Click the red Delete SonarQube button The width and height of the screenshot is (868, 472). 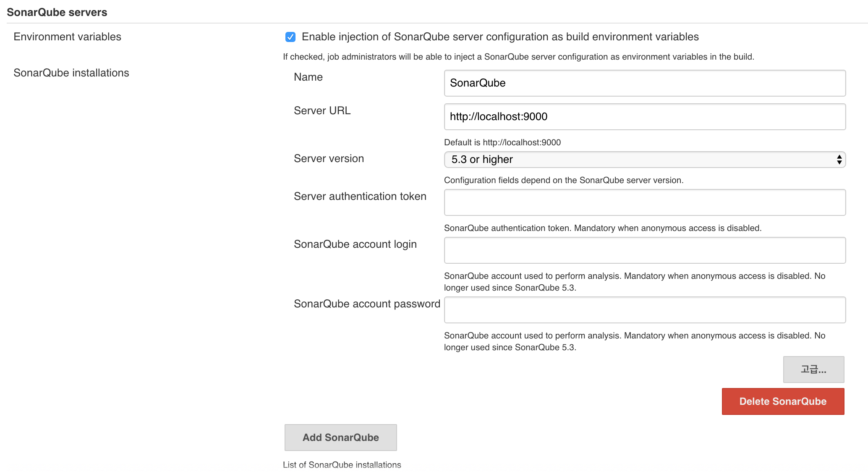click(782, 401)
